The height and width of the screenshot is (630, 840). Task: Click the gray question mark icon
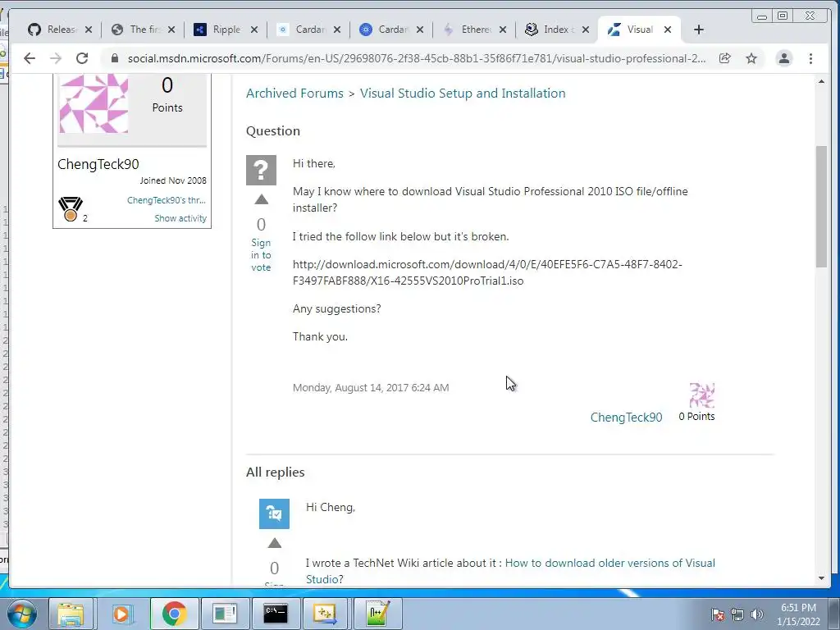[x=261, y=170]
